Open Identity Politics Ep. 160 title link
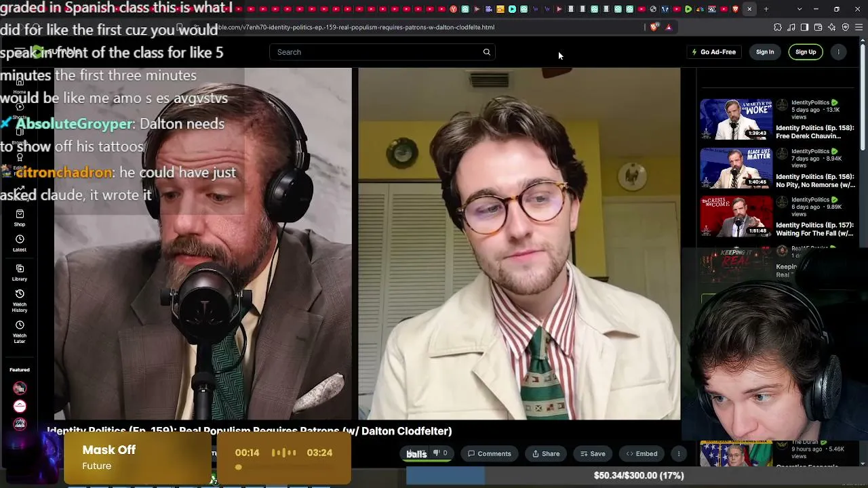 815,181
